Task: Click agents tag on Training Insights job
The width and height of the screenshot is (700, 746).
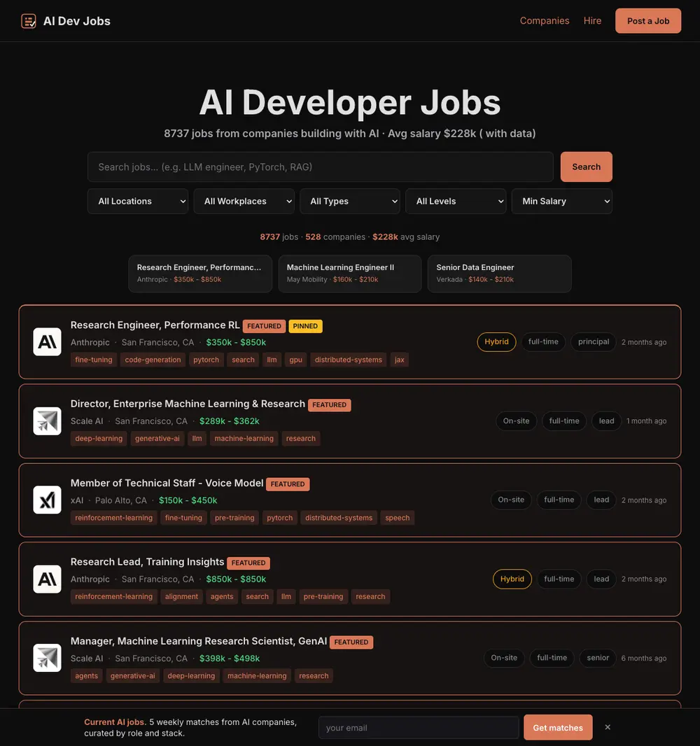Action: point(222,597)
